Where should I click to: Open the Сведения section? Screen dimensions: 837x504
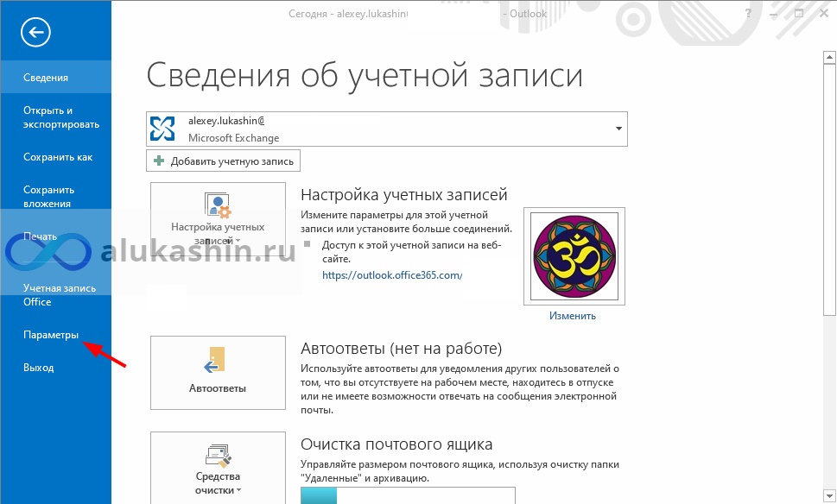[55, 78]
